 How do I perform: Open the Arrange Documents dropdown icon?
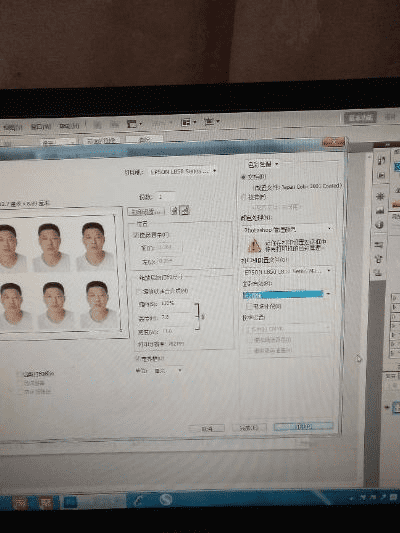189,122
